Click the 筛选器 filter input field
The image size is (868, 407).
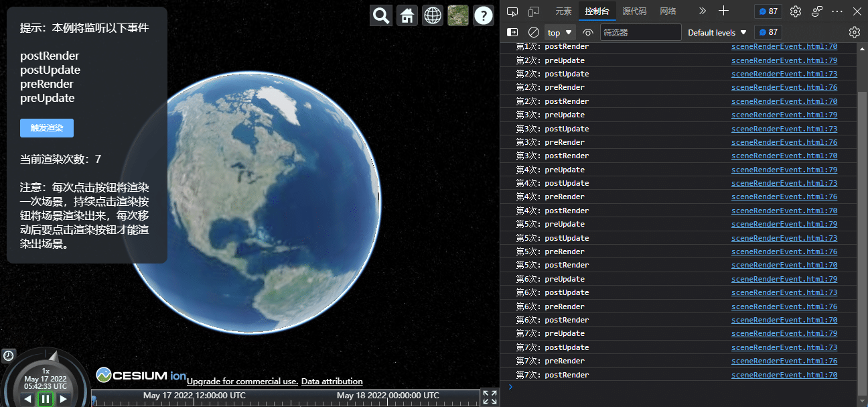[640, 32]
